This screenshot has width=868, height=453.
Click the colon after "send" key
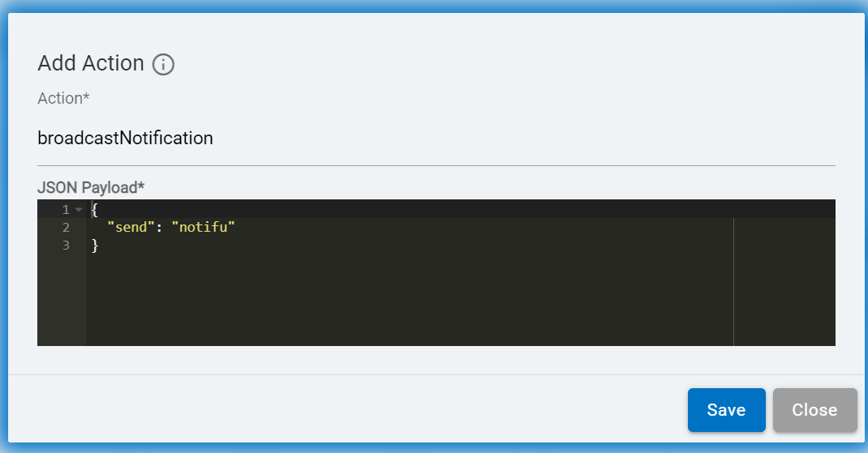coord(159,228)
